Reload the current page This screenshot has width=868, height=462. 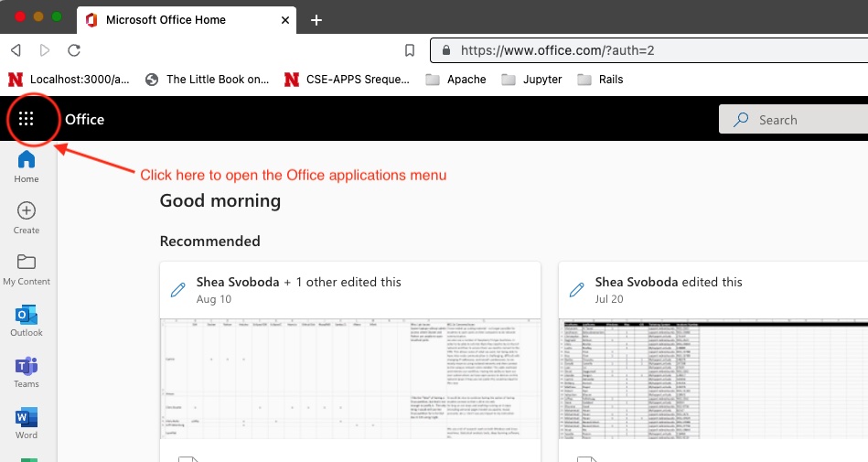click(x=74, y=50)
